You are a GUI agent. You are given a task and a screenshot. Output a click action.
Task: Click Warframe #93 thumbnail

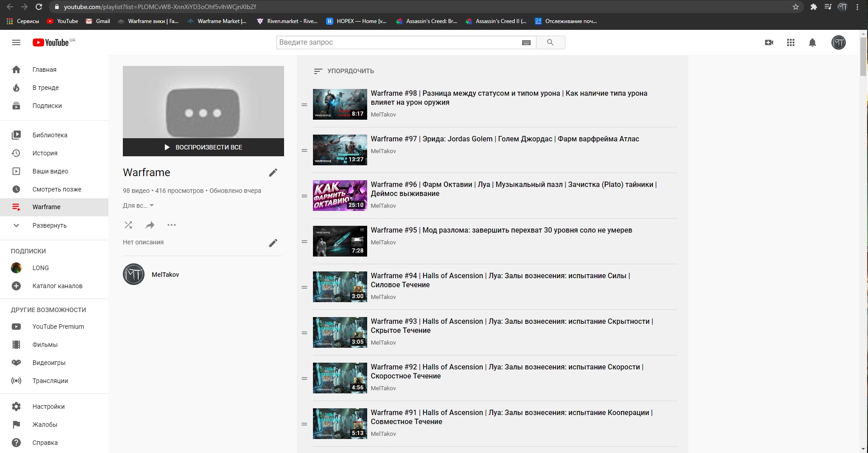pos(340,332)
